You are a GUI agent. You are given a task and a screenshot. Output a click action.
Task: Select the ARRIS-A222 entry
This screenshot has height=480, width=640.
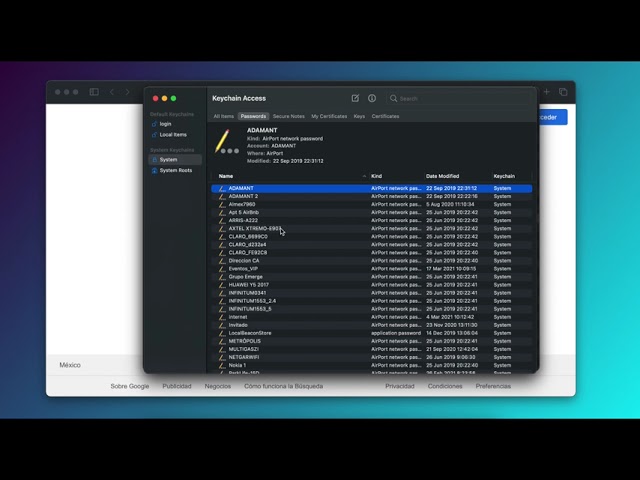pyautogui.click(x=371, y=220)
